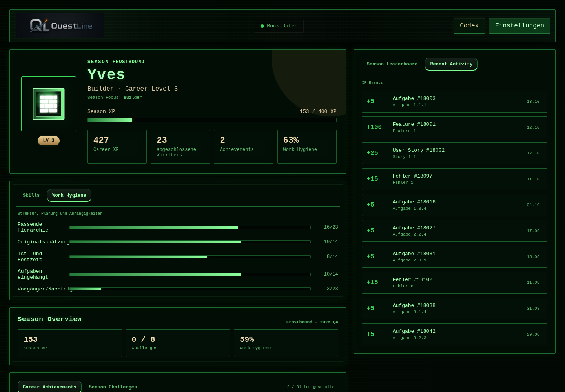The height and width of the screenshot is (392, 565).
Task: Click the 2 Achievements stat card
Action: click(244, 147)
